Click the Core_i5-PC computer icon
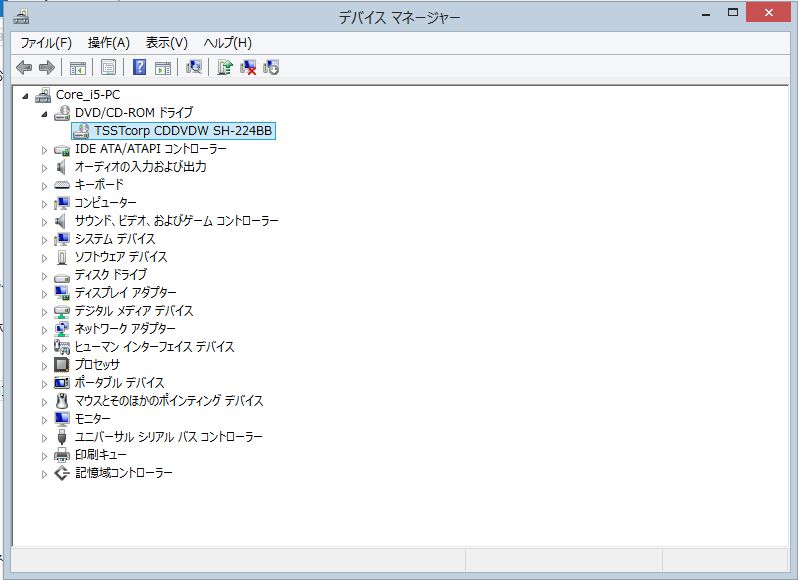The image size is (798, 580). tap(43, 95)
